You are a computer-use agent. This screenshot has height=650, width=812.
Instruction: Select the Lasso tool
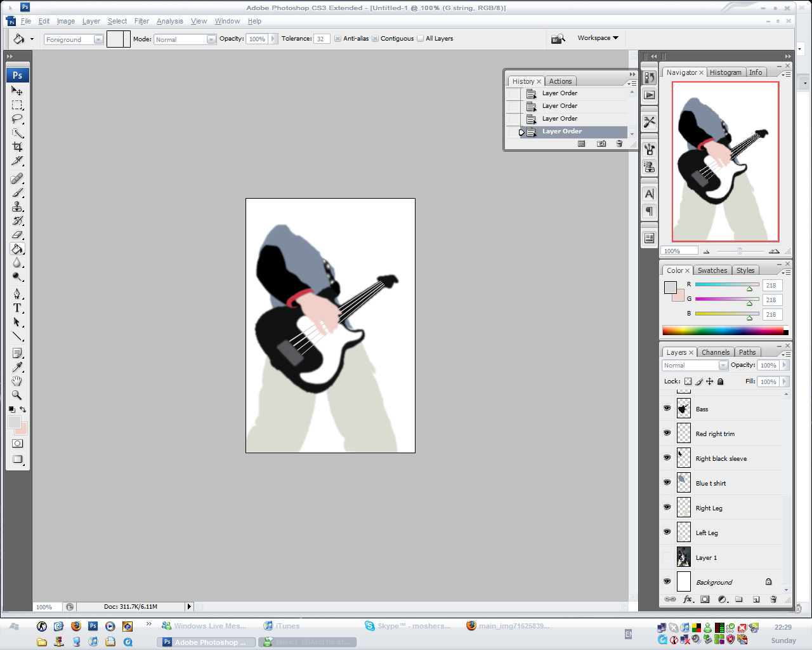click(x=17, y=119)
